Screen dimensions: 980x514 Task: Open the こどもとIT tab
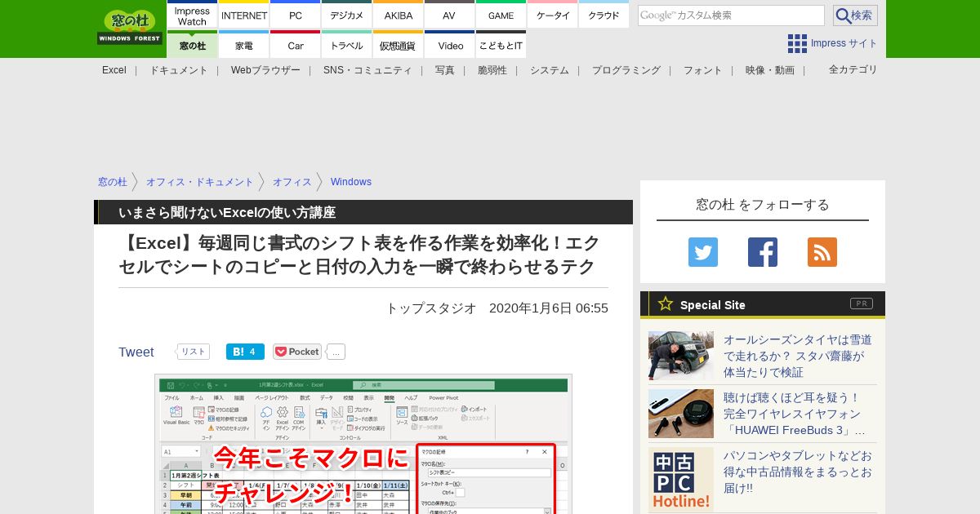tap(501, 45)
